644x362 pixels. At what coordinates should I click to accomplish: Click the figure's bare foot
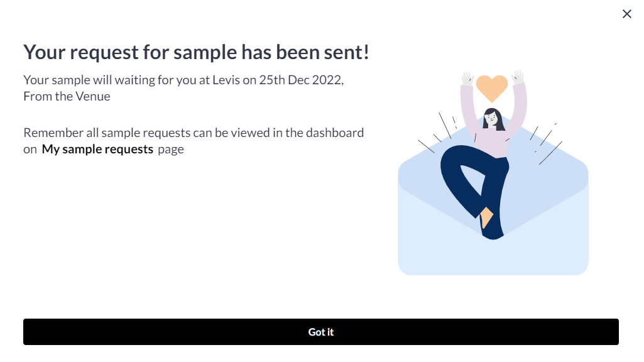(487, 217)
